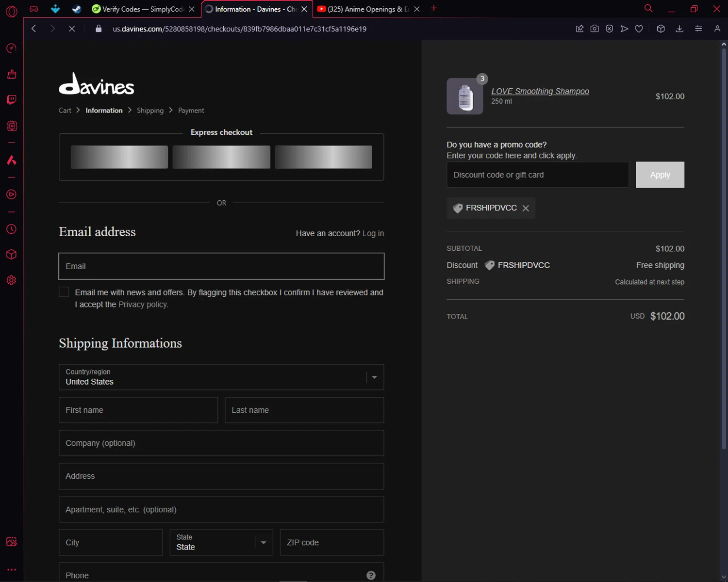The height and width of the screenshot is (582, 728).
Task: Click the CPU chip sidebar icon
Action: tap(12, 126)
